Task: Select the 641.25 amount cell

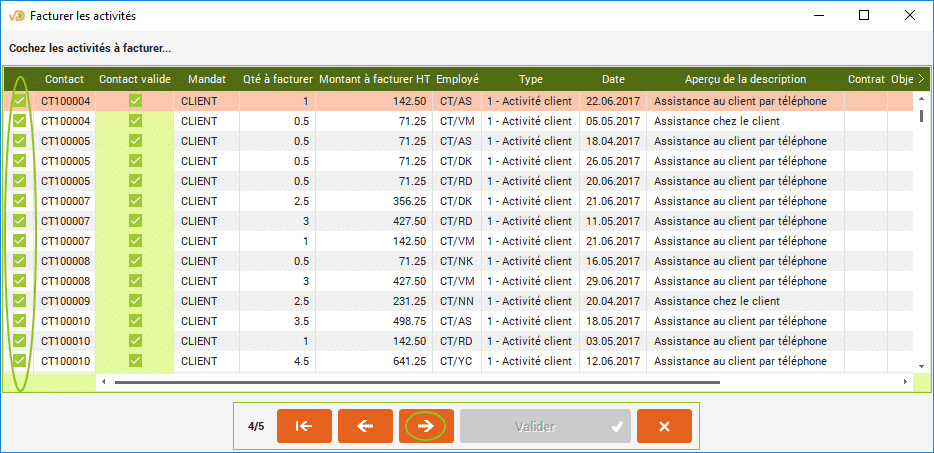Action: click(x=375, y=361)
